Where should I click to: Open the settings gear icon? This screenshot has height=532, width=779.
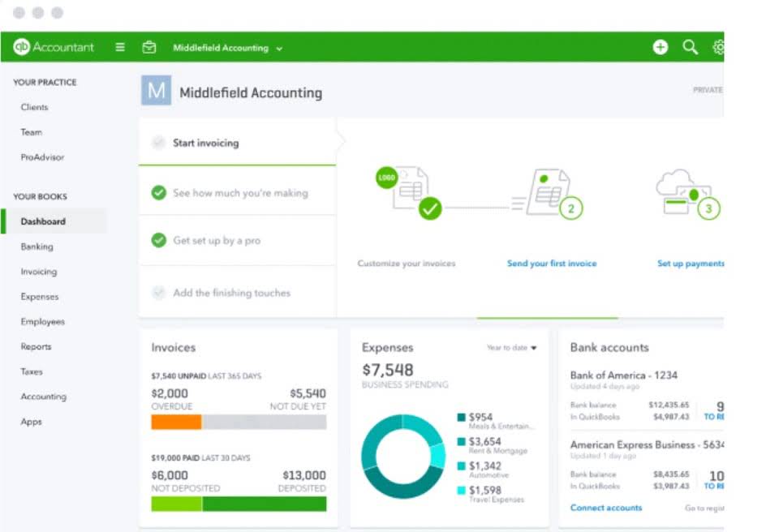718,47
